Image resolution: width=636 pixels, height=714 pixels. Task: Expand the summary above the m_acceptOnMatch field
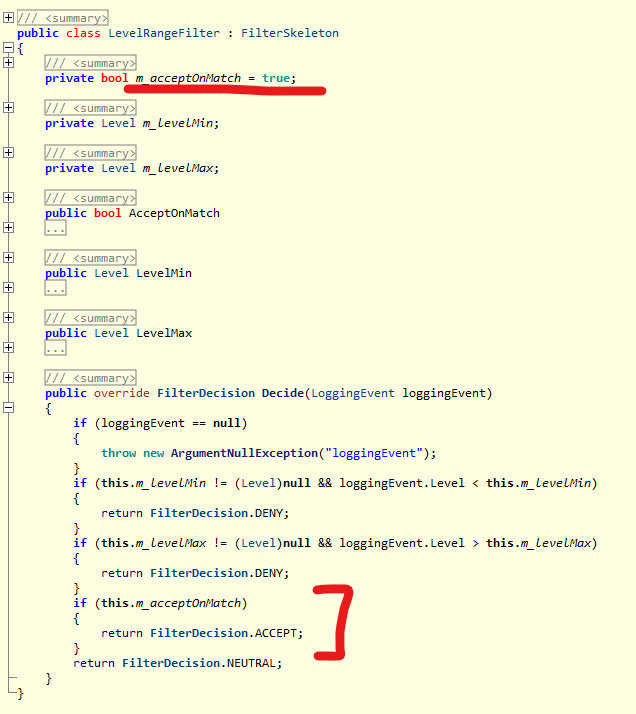(9, 63)
